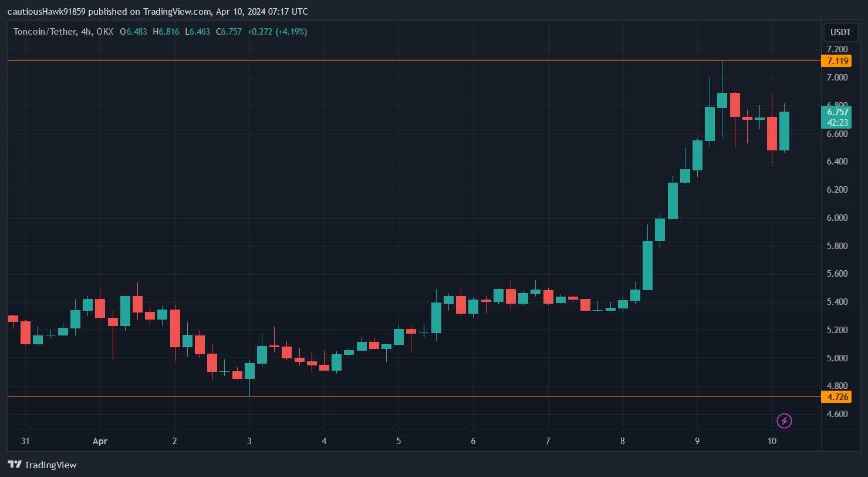
Task: Select the orange 7.119 price label
Action: [x=836, y=61]
